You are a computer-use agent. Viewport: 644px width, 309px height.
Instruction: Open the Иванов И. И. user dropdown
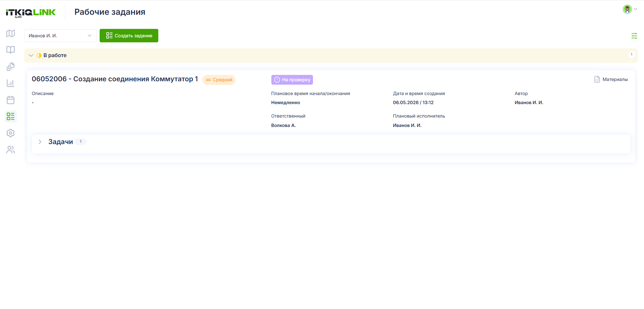point(60,36)
